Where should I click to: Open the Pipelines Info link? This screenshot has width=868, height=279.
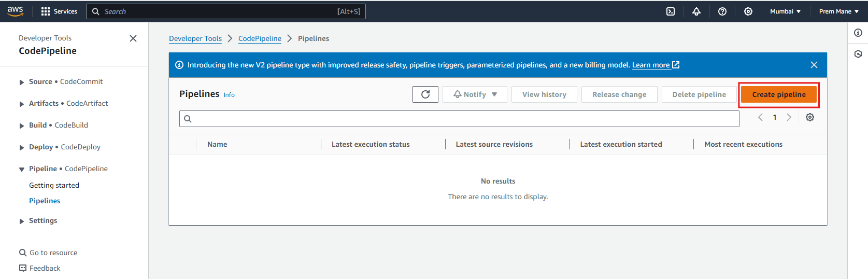coord(229,95)
